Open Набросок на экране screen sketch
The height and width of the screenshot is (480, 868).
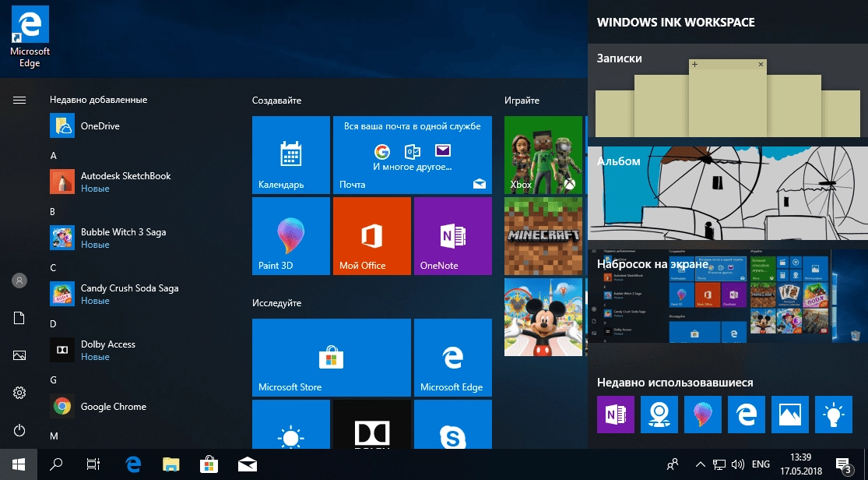[x=728, y=296]
